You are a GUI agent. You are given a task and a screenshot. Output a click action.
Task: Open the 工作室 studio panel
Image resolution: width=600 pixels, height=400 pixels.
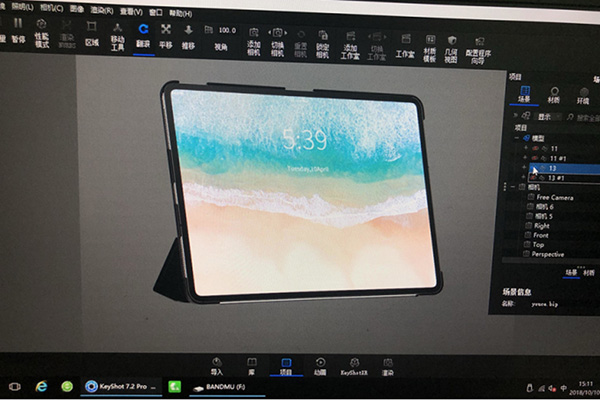405,46
